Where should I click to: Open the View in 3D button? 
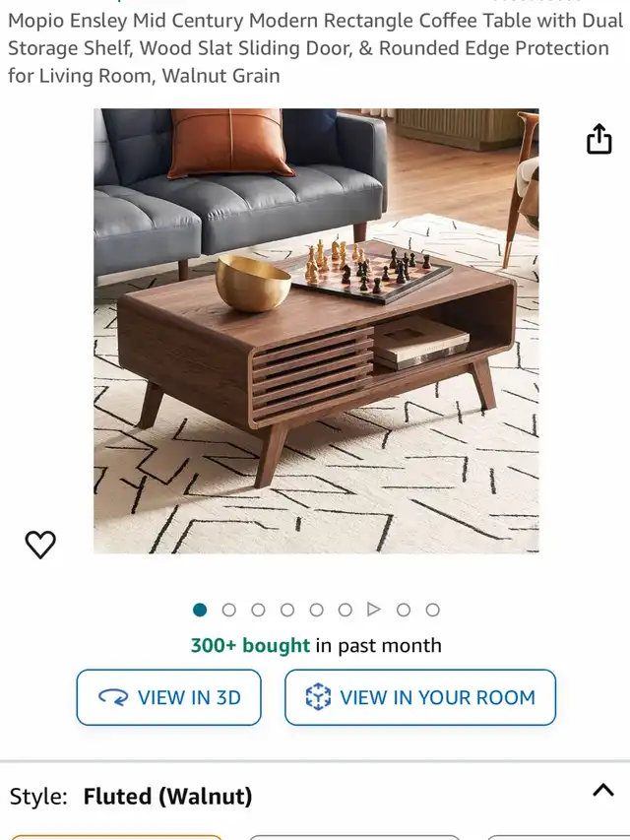(168, 697)
